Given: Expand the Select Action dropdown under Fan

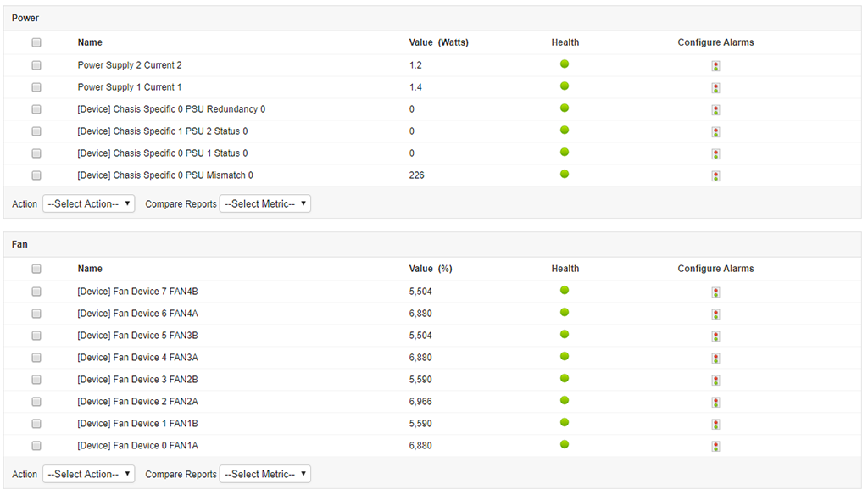Looking at the screenshot, I should click(x=88, y=474).
